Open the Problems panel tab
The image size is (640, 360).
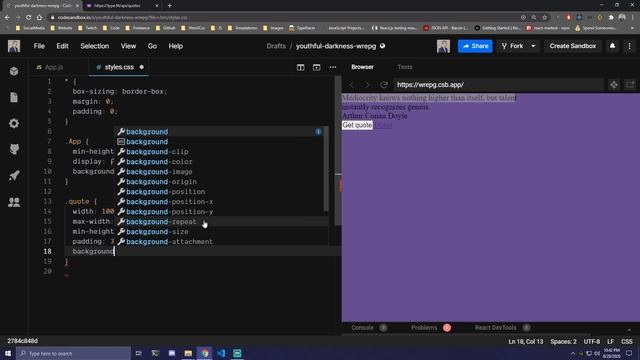click(x=424, y=327)
